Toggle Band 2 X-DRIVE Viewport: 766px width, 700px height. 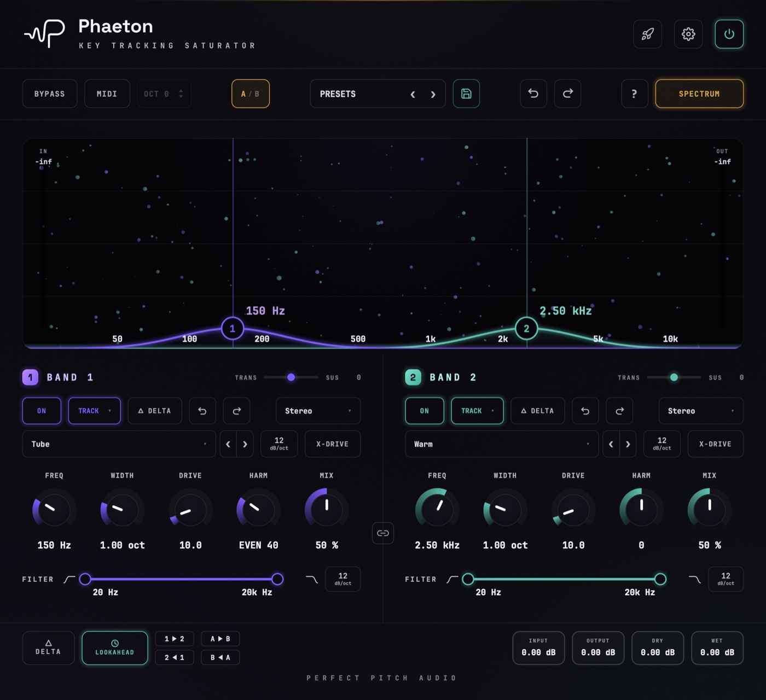pos(716,444)
